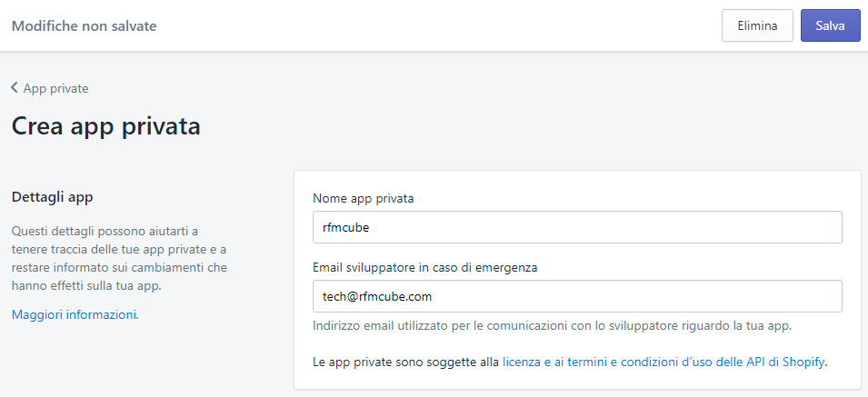Open Shopify API license and terms link

tap(663, 362)
